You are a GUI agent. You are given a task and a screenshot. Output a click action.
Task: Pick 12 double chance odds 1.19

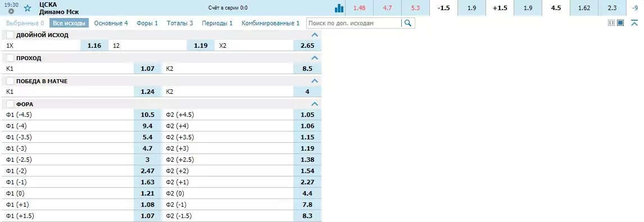(x=201, y=46)
